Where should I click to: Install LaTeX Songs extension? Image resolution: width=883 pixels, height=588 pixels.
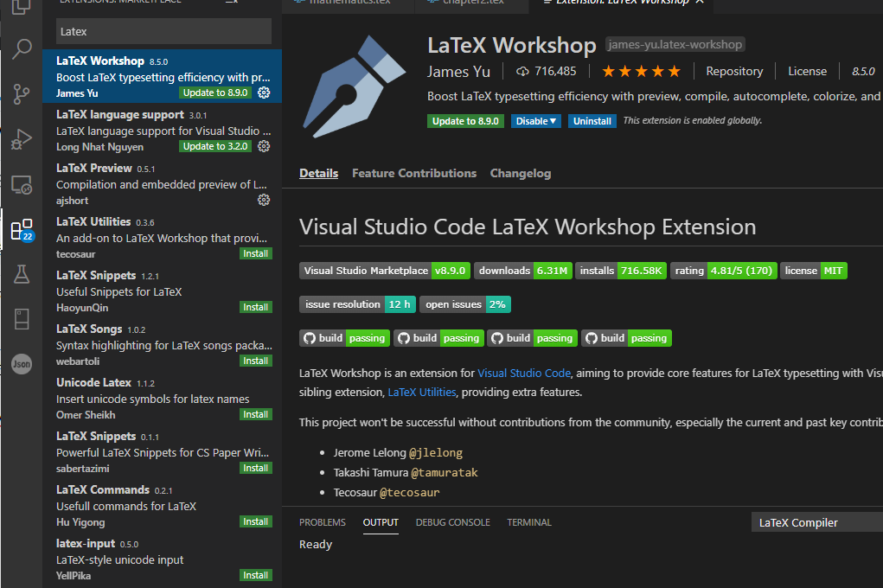tap(256, 361)
